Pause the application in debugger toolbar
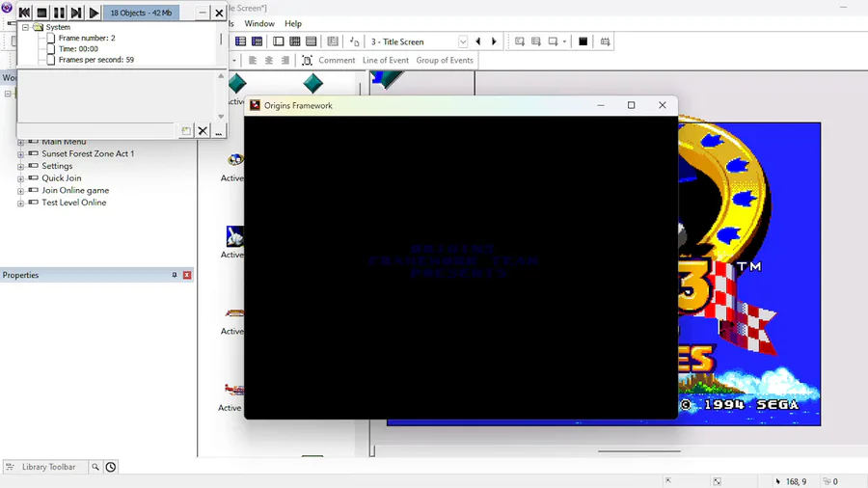The height and width of the screenshot is (488, 868). (59, 13)
